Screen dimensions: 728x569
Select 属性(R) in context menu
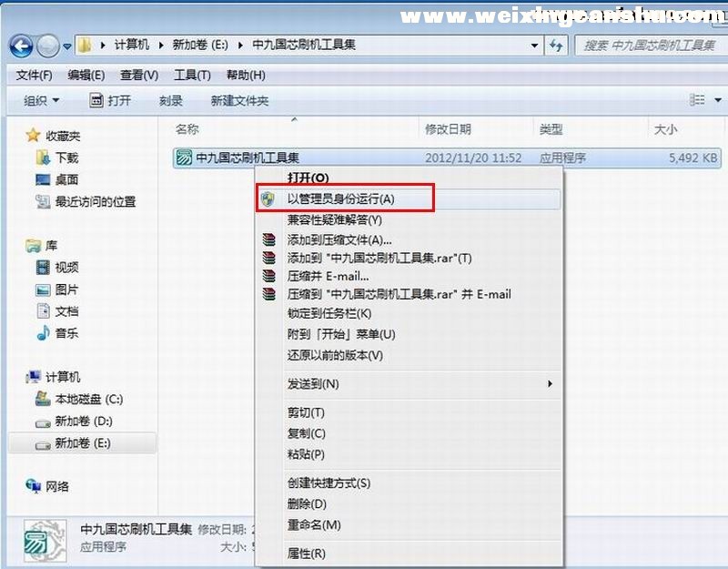306,554
